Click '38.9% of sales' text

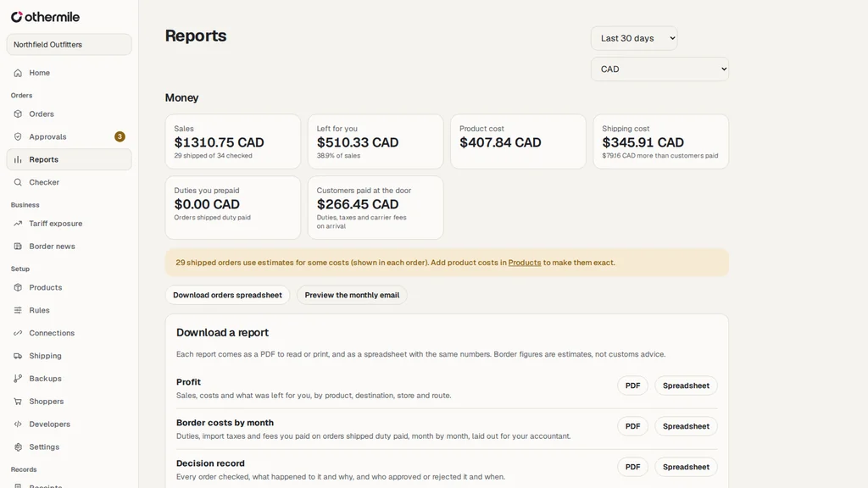point(338,156)
